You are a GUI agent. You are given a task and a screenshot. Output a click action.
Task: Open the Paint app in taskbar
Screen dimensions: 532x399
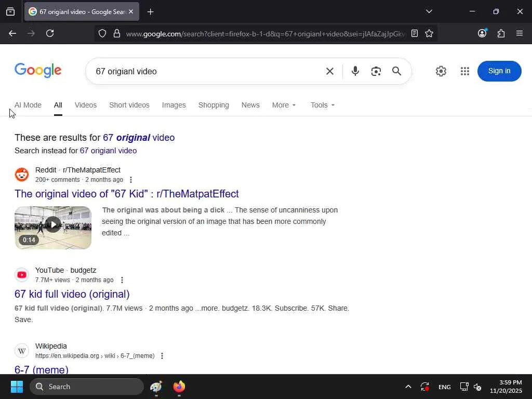[x=156, y=387]
